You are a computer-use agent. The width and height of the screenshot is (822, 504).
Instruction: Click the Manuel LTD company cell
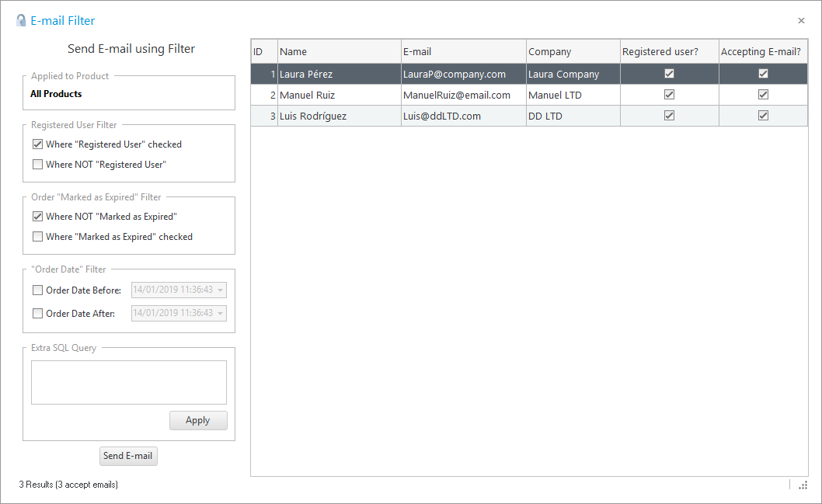click(573, 95)
